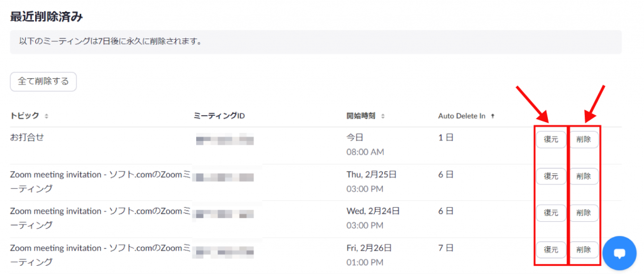Click the ミーティングID column header
This screenshot has width=644, height=274.
219,116
